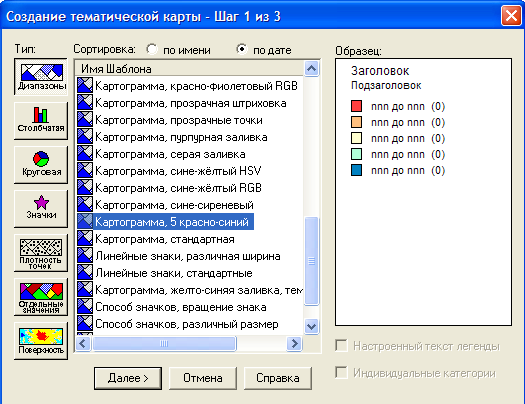Click the Заголовок sample title
Viewport: 525px width, 404px height.
(x=380, y=71)
